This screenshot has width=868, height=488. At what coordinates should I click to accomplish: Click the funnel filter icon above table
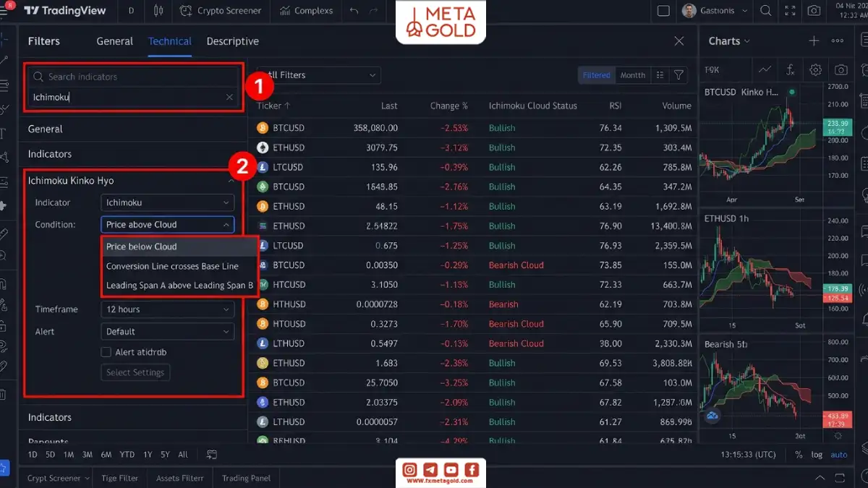(678, 75)
